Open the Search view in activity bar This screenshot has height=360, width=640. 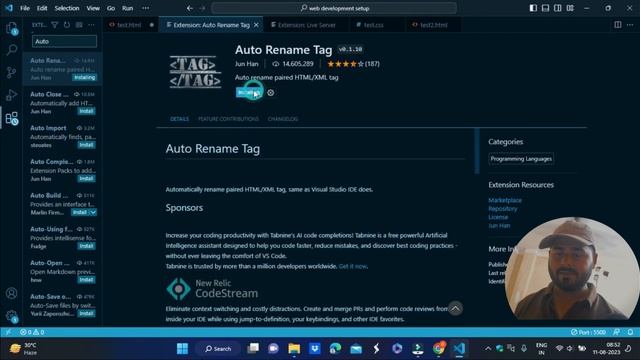coord(11,50)
